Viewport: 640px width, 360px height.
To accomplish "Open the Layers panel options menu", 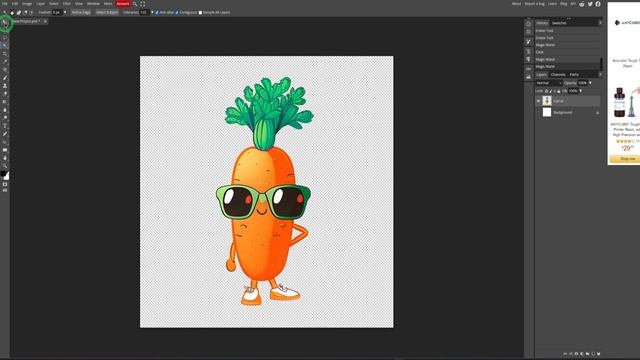I will tap(600, 75).
